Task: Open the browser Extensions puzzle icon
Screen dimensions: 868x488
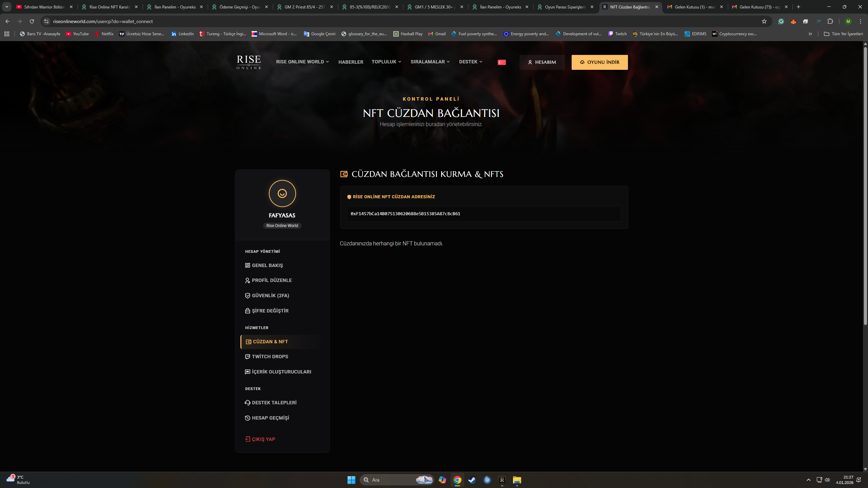Action: 830,21
